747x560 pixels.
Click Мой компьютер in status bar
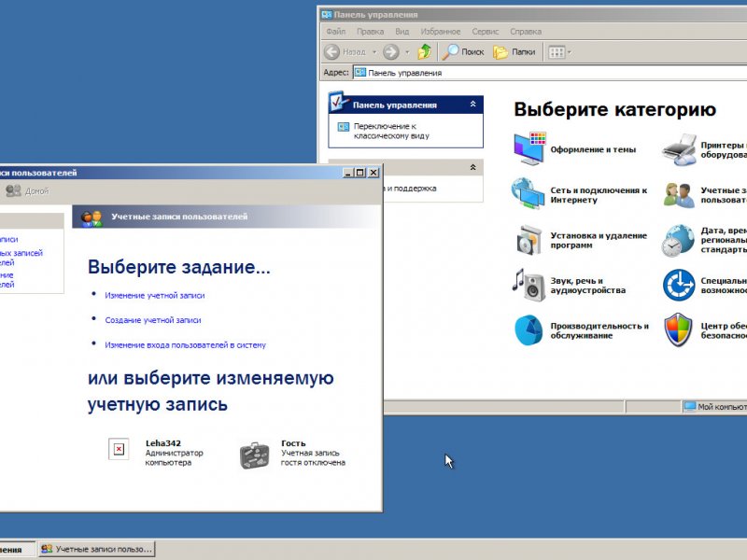pos(715,407)
